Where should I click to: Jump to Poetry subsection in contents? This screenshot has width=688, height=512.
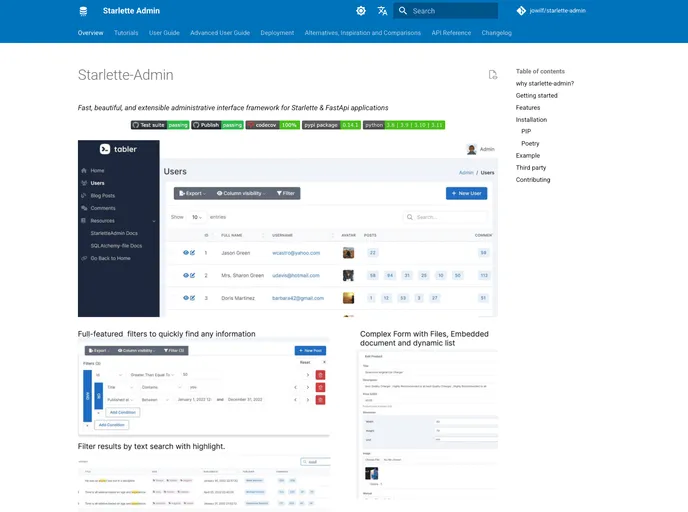pyautogui.click(x=530, y=143)
